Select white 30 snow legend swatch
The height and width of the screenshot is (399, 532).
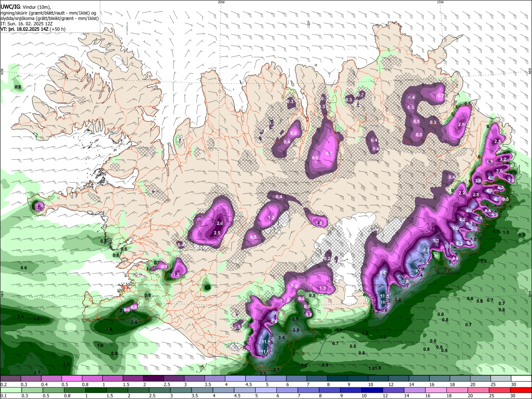[521, 379]
